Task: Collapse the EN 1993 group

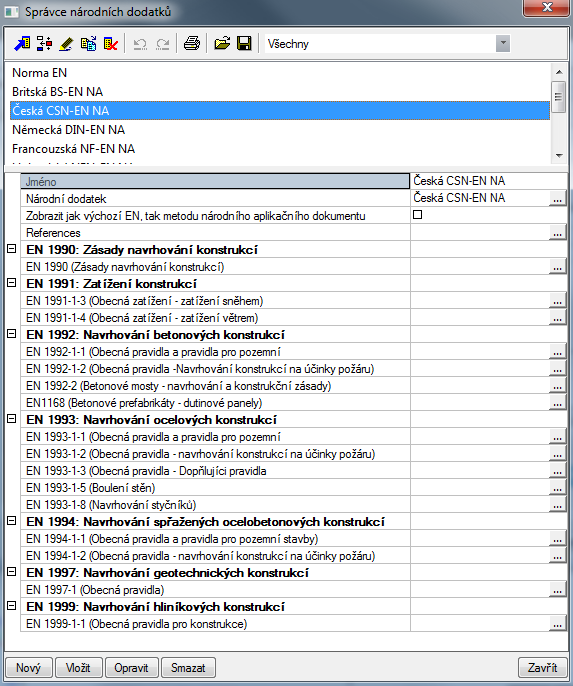Action: coord(12,419)
